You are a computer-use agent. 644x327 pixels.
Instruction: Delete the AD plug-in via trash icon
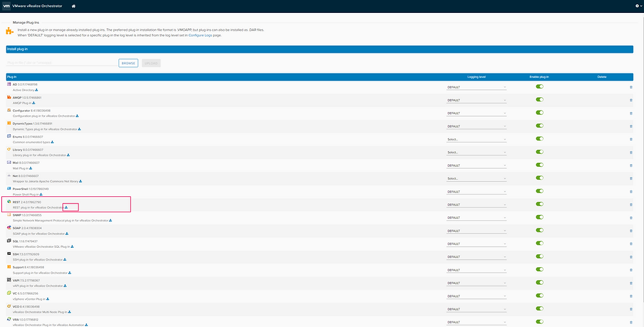[631, 87]
